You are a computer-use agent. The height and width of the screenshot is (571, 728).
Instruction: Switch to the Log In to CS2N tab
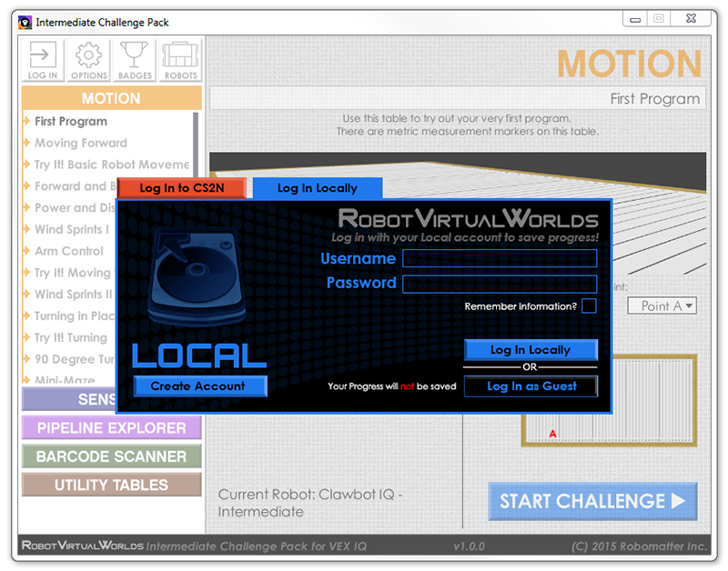click(x=181, y=188)
